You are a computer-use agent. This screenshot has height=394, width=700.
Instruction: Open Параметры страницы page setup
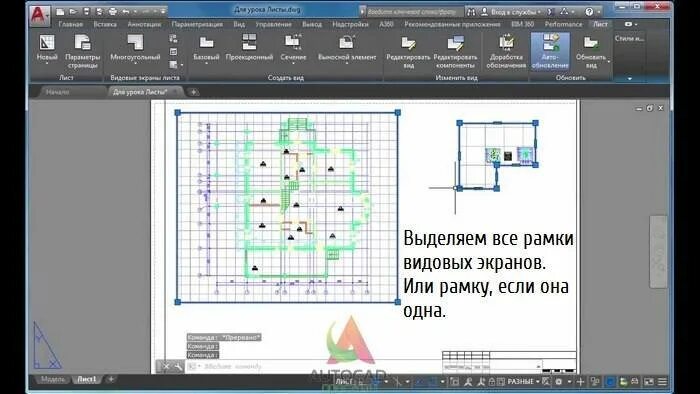(83, 51)
